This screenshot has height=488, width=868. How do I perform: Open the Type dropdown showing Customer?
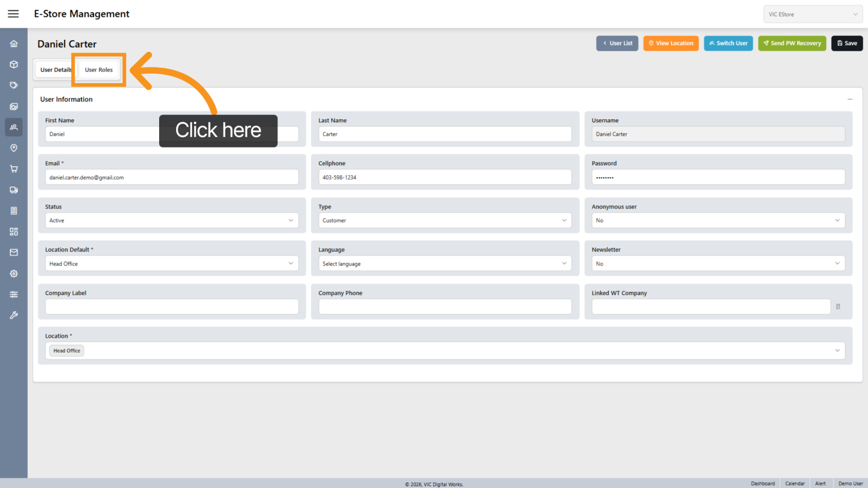click(x=444, y=221)
